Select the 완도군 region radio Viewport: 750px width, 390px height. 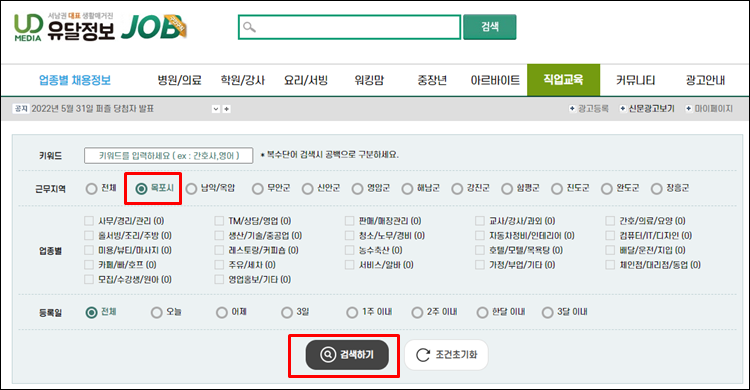coord(607,189)
